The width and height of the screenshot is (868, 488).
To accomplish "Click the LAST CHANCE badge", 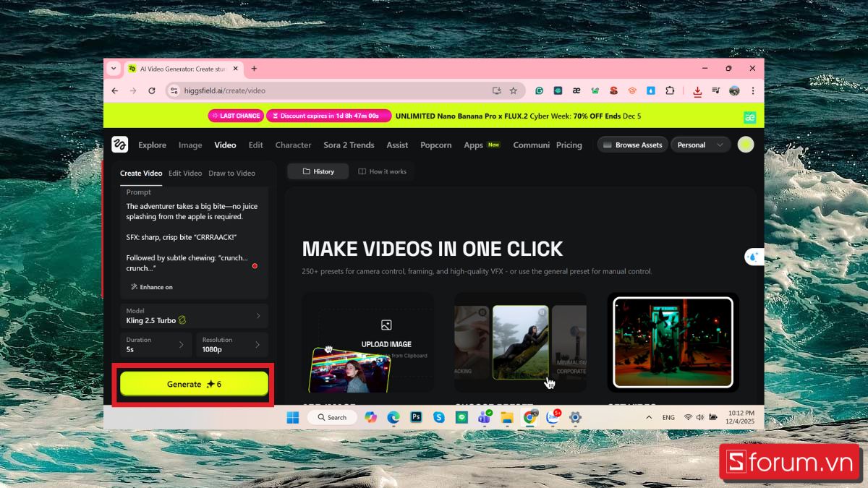I will pyautogui.click(x=236, y=116).
